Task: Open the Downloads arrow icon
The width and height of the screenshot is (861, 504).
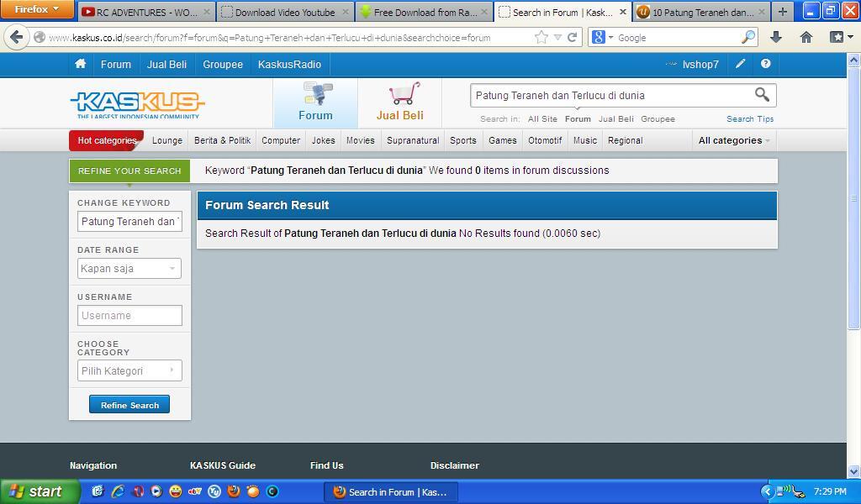Action: click(776, 37)
